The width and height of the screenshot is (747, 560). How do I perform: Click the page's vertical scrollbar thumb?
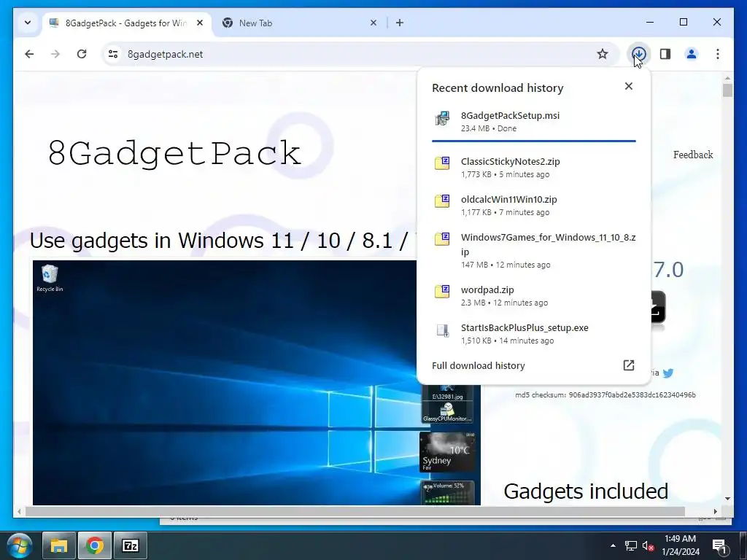727,90
